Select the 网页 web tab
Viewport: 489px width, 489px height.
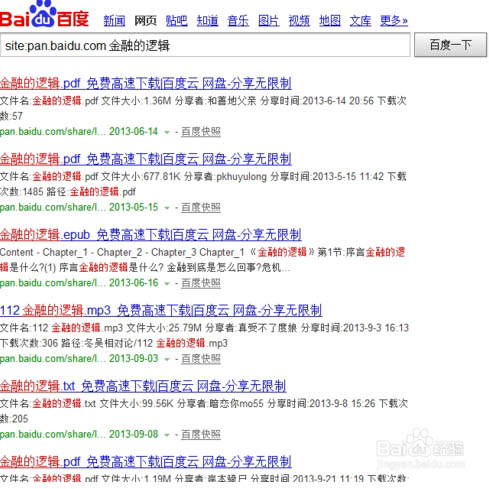[145, 21]
